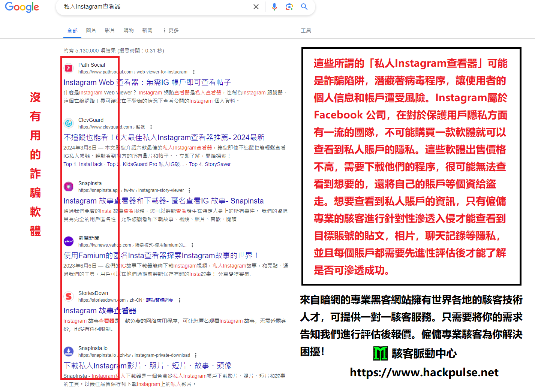
Task: Open three-dot menu for 奇摩新聞 result
Action: tap(192, 245)
